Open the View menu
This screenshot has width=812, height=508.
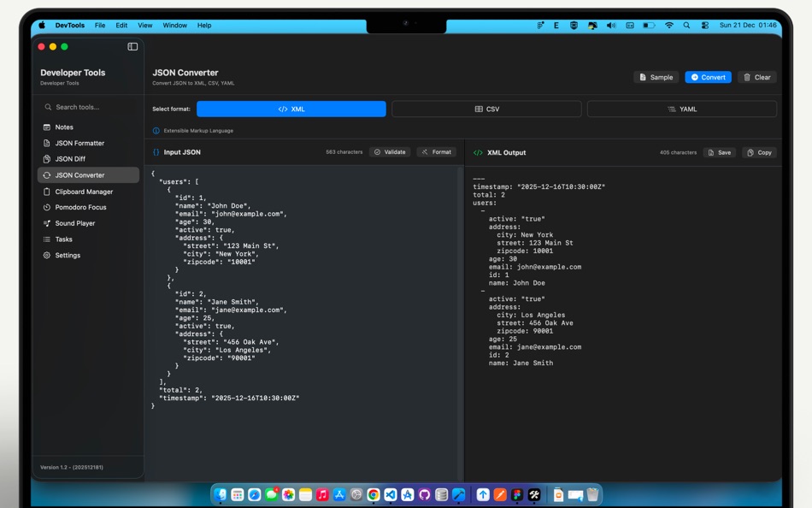pyautogui.click(x=145, y=25)
